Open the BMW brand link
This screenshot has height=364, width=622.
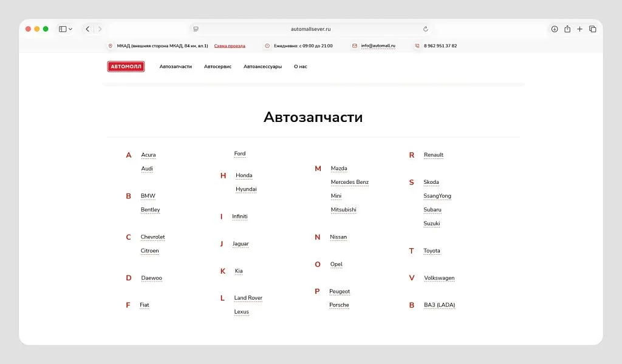tap(148, 196)
